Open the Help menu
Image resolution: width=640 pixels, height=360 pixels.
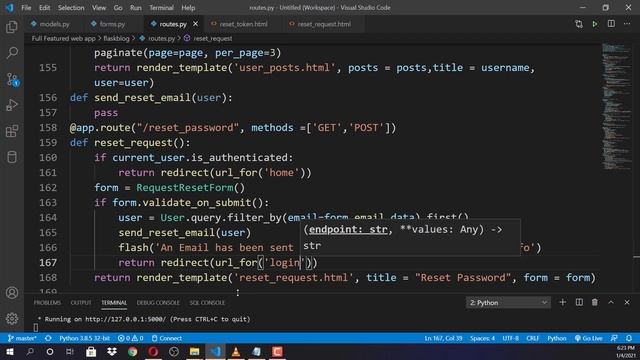188,8
